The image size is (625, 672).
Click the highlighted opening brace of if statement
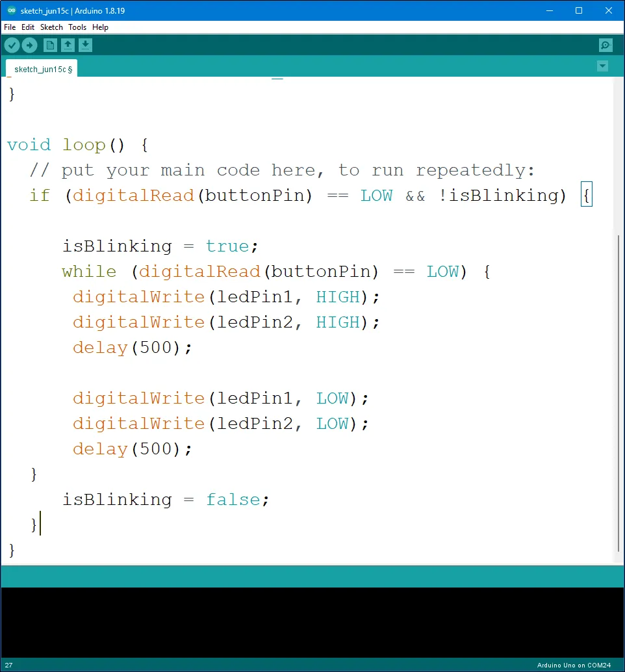coord(587,196)
